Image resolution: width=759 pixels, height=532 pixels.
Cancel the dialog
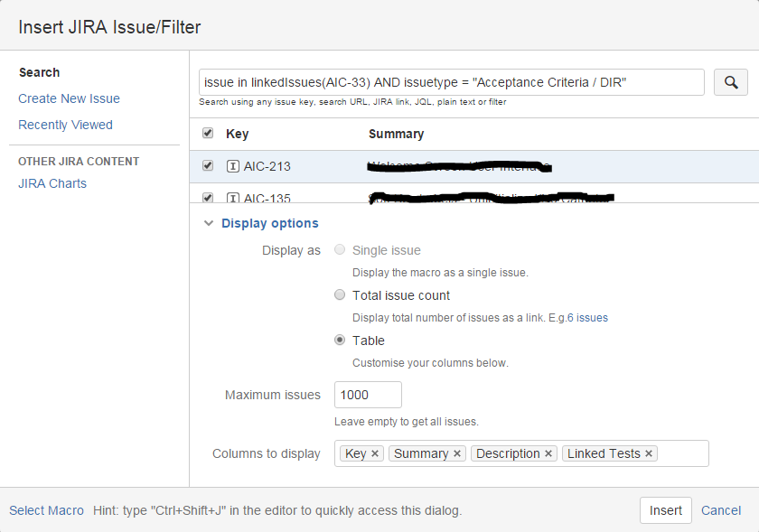pos(721,510)
